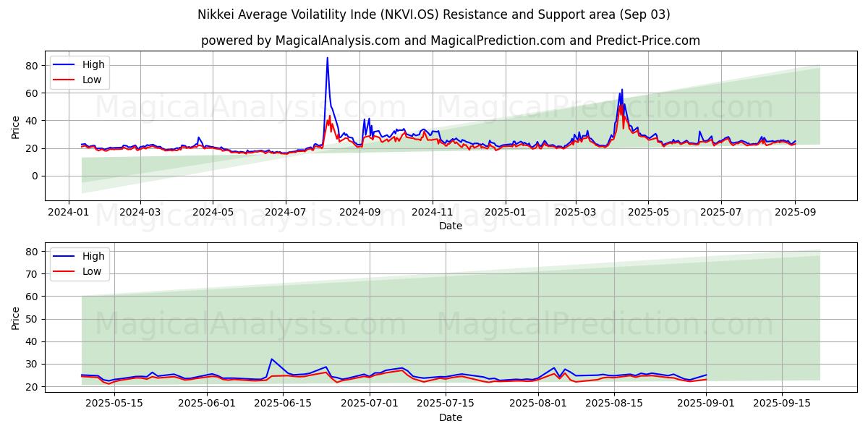Click the April 2025 spike peak near 62
This screenshot has height=434, width=868.
point(621,90)
